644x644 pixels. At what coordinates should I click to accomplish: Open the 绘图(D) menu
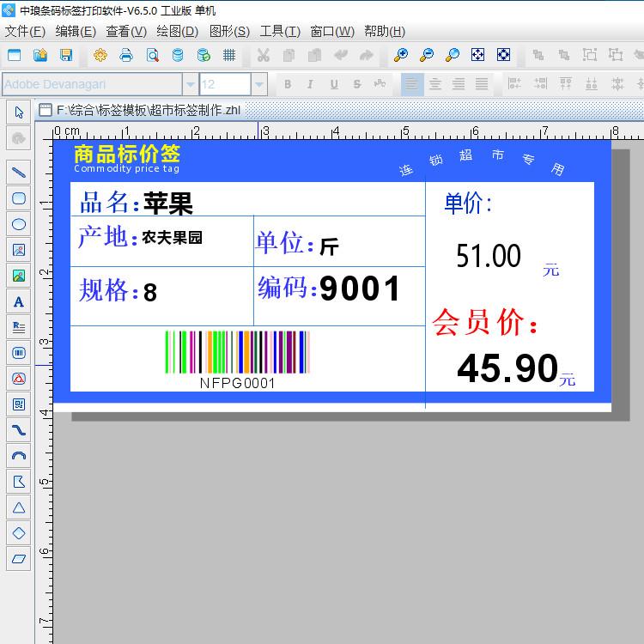(x=177, y=31)
